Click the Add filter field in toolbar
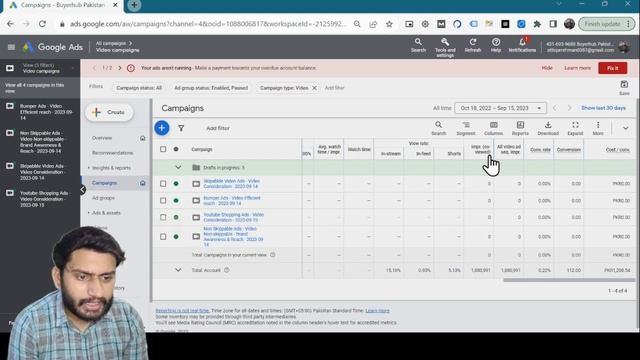Image resolution: width=640 pixels, height=360 pixels. (218, 128)
